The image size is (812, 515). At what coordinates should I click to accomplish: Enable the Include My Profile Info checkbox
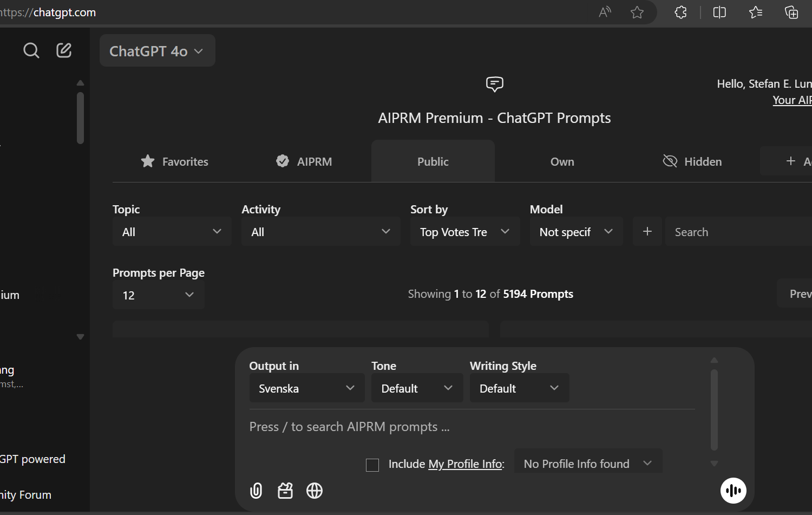372,465
